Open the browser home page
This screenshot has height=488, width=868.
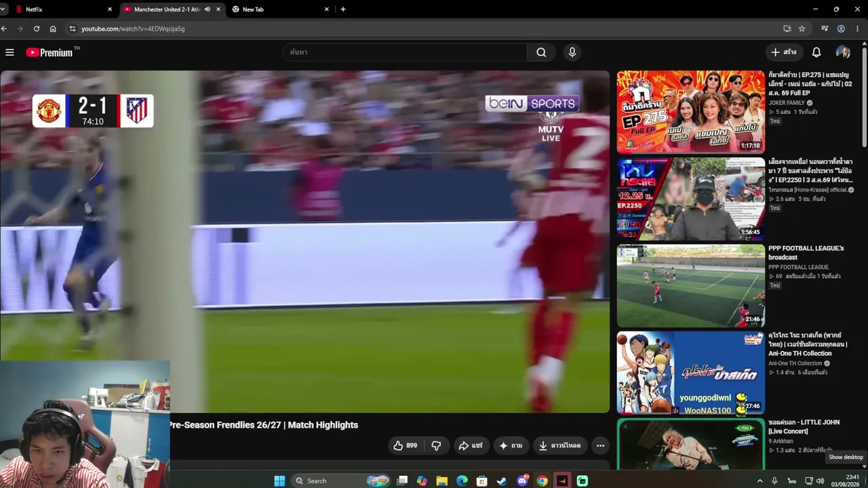click(53, 28)
